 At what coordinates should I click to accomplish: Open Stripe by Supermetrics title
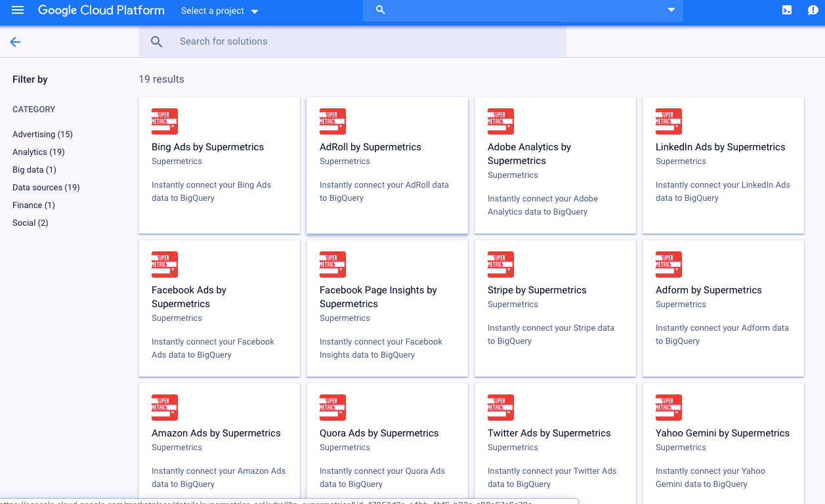pyautogui.click(x=537, y=290)
